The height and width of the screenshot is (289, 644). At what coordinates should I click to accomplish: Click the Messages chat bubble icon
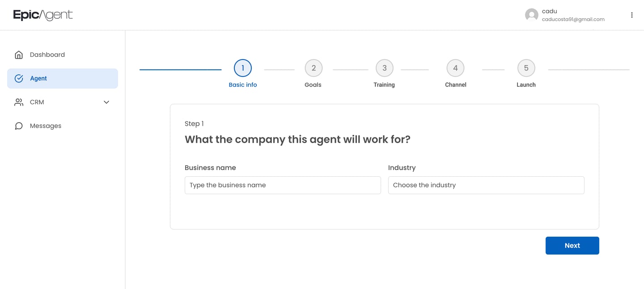coord(19,126)
